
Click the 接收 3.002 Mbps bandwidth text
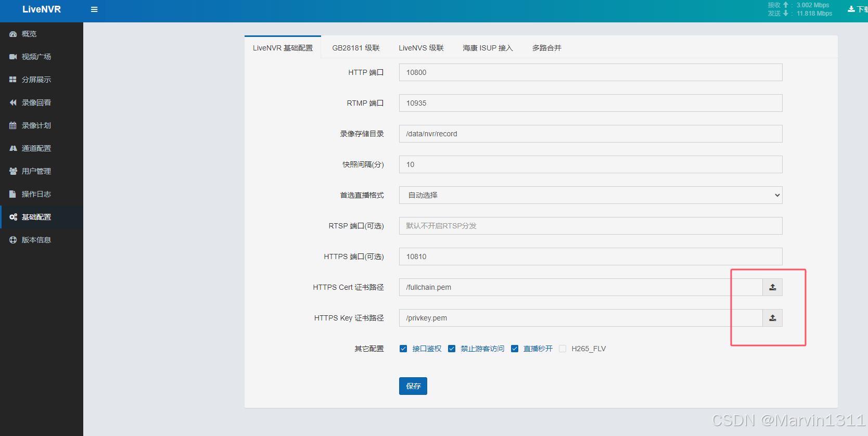(799, 5)
